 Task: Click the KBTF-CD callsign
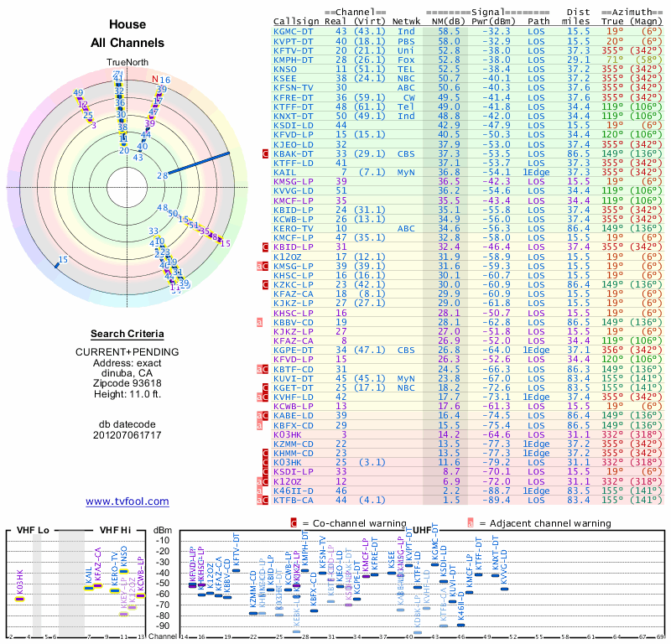point(294,369)
